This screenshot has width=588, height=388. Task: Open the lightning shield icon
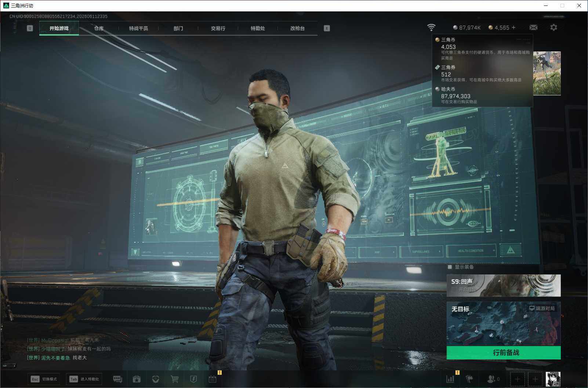pos(193,379)
